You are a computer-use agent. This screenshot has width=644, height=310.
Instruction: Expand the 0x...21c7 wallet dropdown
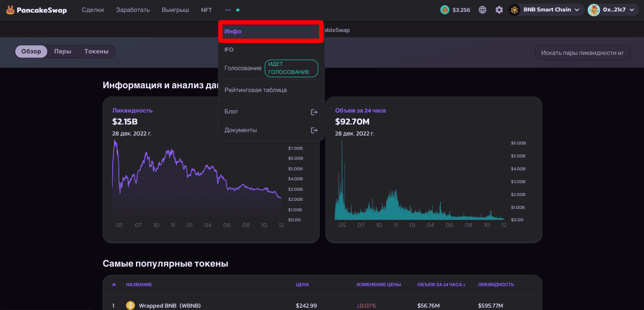tap(632, 10)
